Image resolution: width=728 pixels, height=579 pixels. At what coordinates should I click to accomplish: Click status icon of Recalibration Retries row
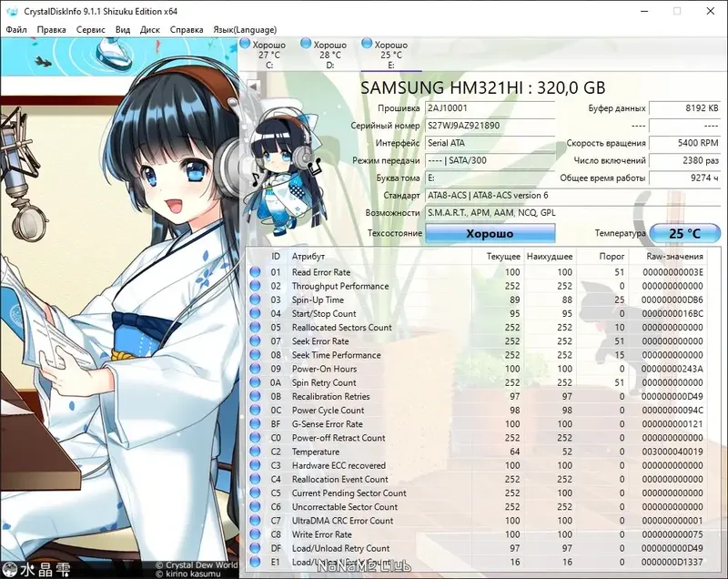255,397
